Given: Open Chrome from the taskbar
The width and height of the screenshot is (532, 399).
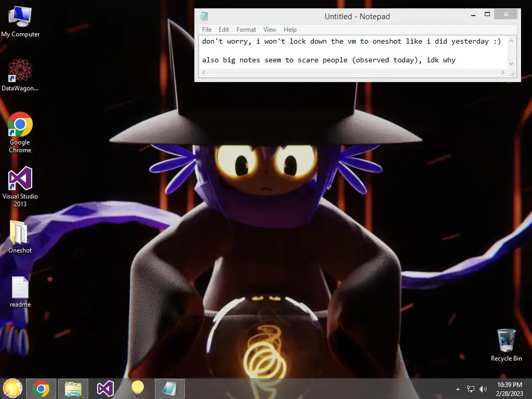Looking at the screenshot, I should (x=41, y=389).
